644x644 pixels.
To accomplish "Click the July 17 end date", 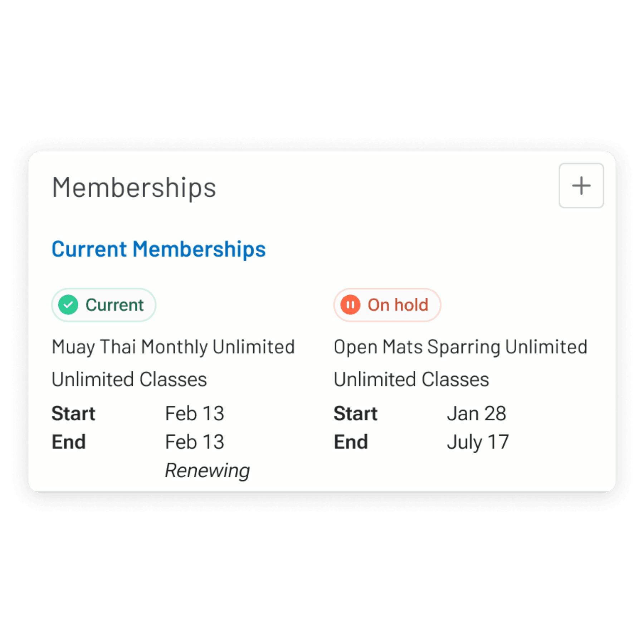I will point(478,442).
